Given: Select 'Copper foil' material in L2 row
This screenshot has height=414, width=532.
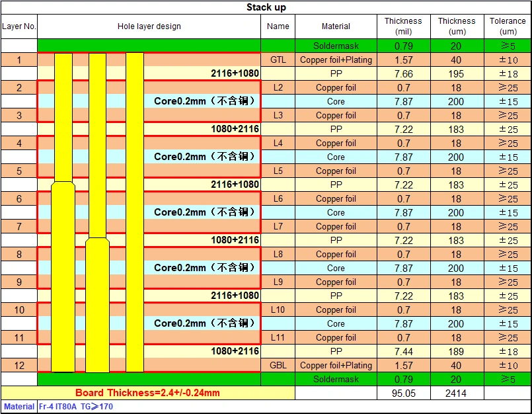Looking at the screenshot, I should point(336,87).
